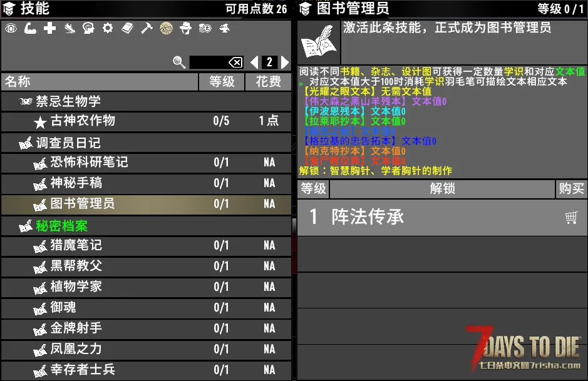Select the running shoe agility icon
The image size is (588, 381).
70,28
